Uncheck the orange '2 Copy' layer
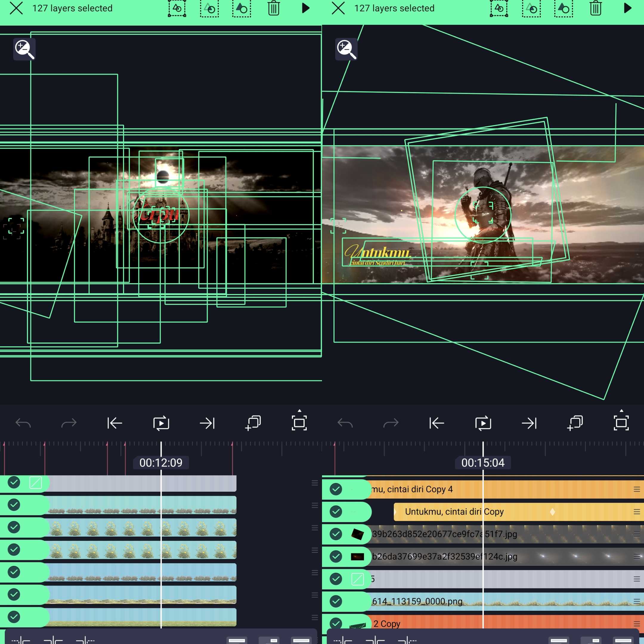This screenshot has width=644, height=644. (x=336, y=623)
